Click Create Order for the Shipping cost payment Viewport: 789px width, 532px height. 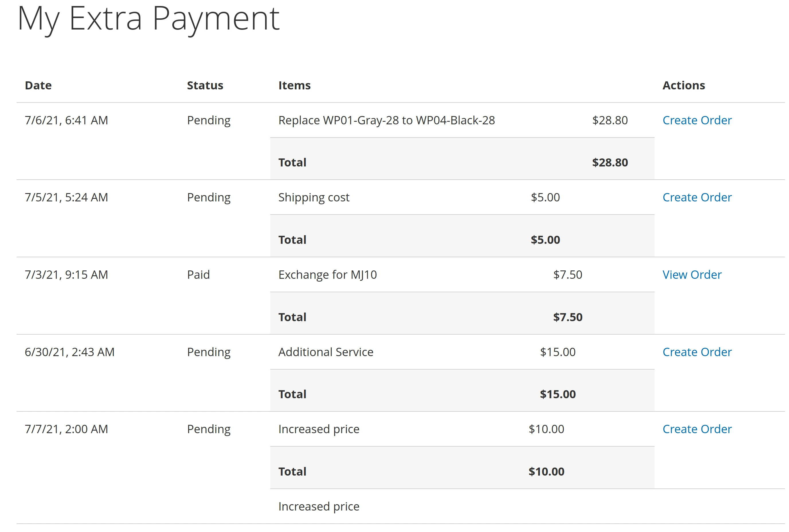click(x=696, y=197)
